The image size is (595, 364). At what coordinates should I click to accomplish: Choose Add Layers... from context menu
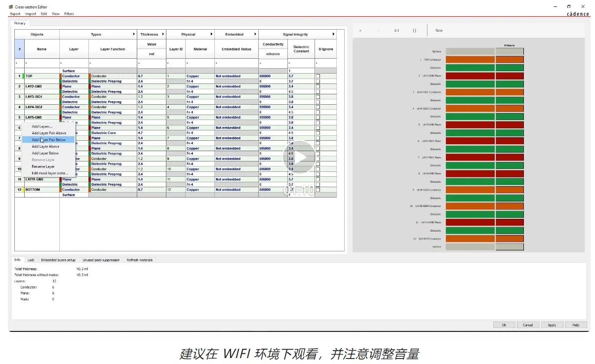pyautogui.click(x=48, y=126)
